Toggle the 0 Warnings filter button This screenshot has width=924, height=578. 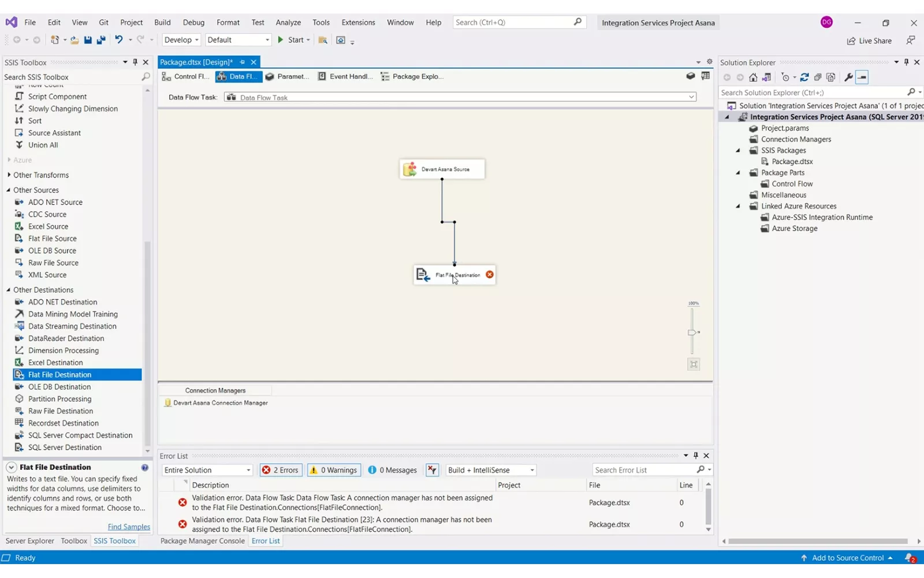click(x=334, y=470)
